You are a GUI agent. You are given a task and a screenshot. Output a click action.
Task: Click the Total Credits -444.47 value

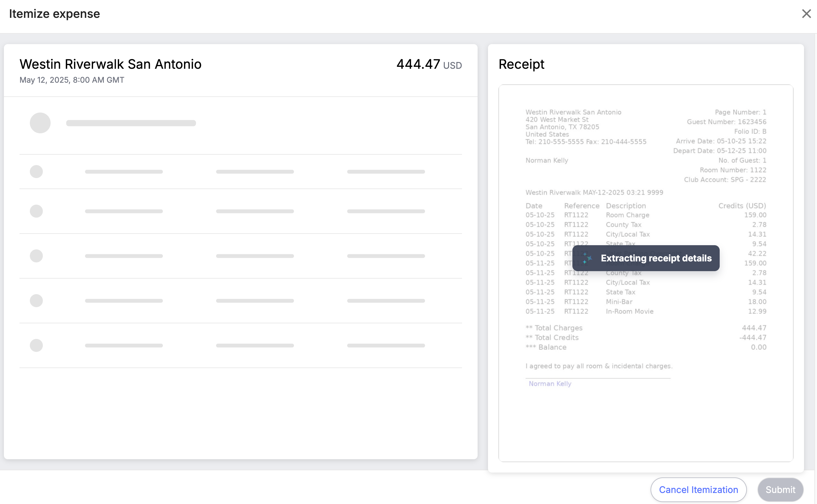pyautogui.click(x=753, y=337)
